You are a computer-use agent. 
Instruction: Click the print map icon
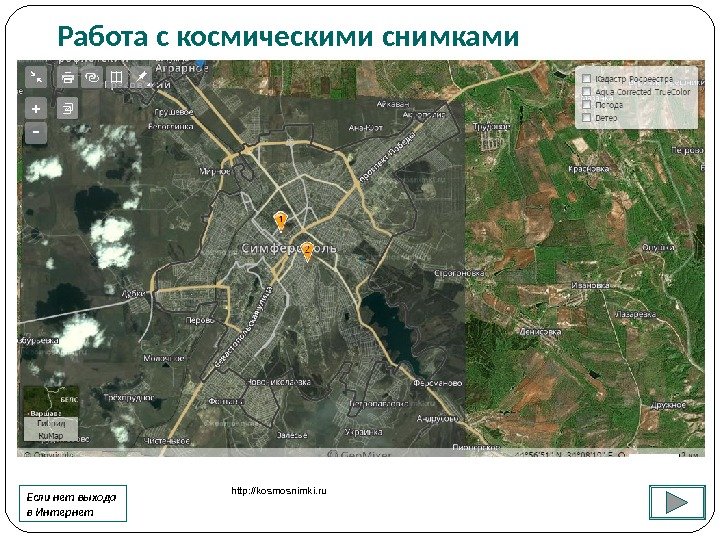tap(68, 77)
